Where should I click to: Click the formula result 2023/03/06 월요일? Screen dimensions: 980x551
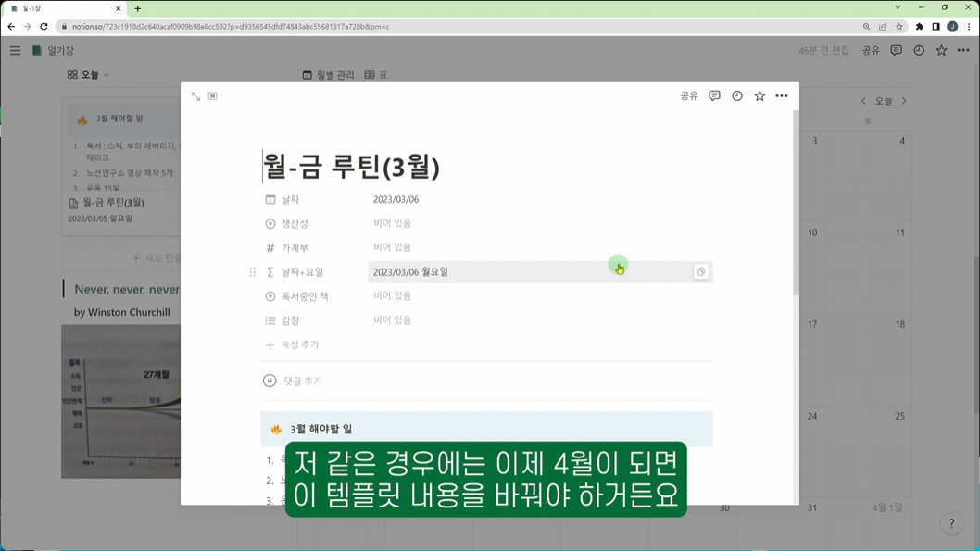coord(410,271)
